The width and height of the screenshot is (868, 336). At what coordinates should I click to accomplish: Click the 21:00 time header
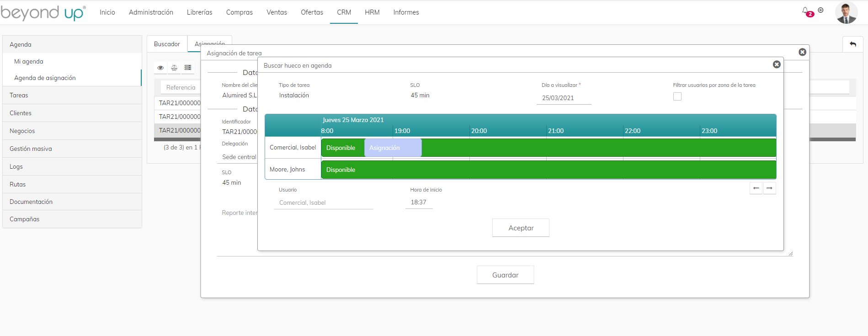pos(556,131)
